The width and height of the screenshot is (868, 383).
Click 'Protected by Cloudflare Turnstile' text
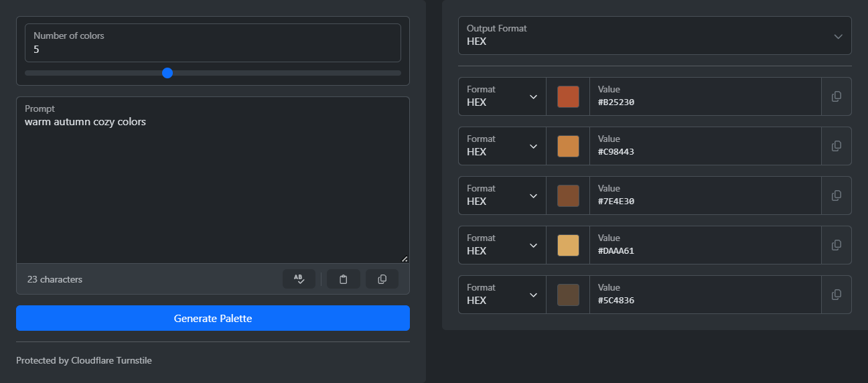click(84, 360)
